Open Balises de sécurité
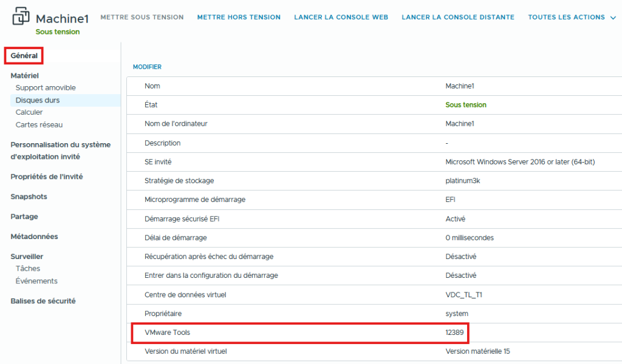 coord(43,301)
